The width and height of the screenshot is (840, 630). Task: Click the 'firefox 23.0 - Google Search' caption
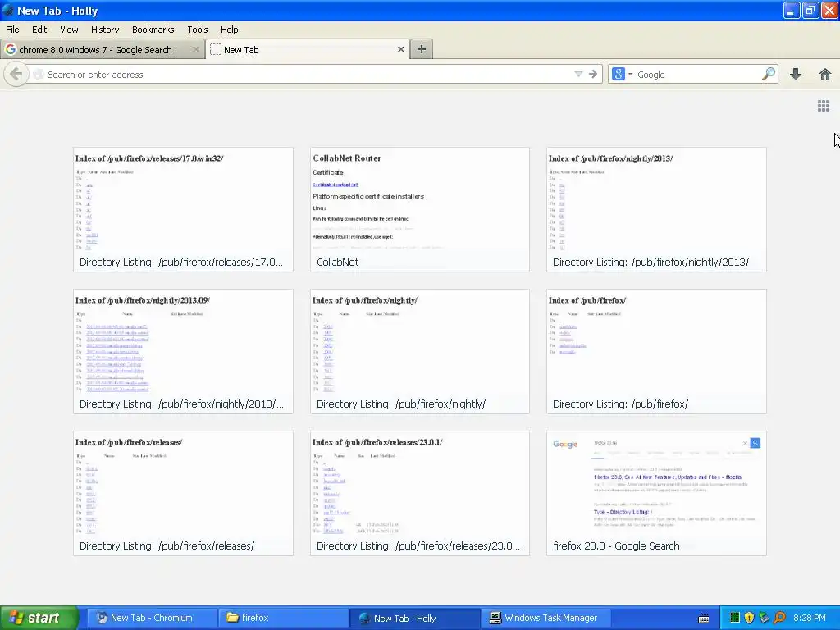tap(616, 546)
